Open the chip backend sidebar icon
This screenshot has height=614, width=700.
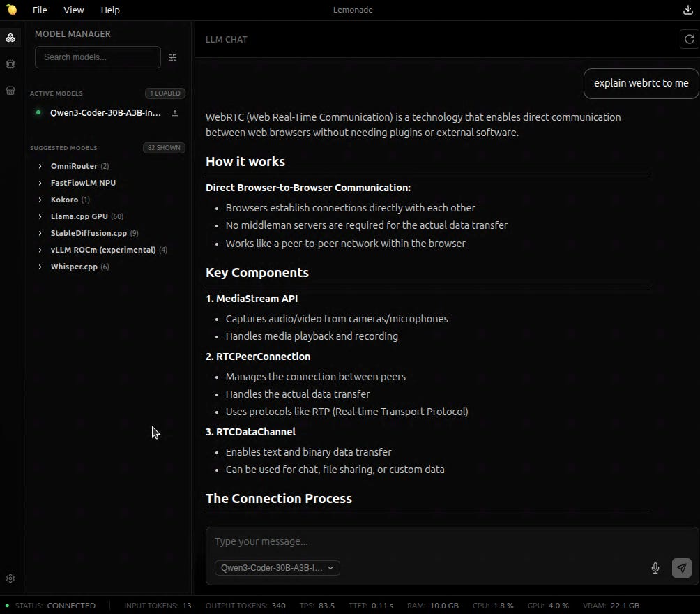(10, 64)
